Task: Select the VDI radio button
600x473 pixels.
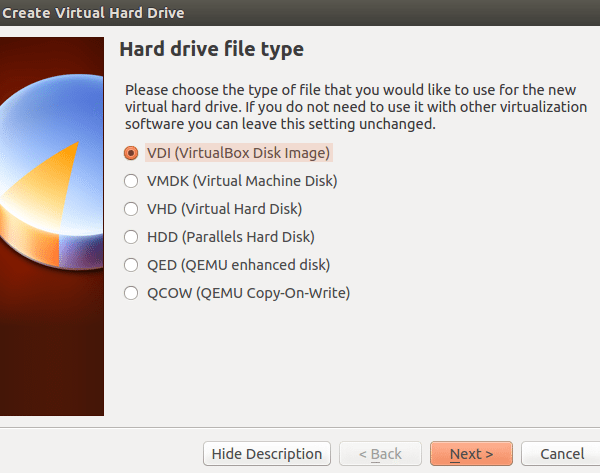Action: pyautogui.click(x=130, y=153)
